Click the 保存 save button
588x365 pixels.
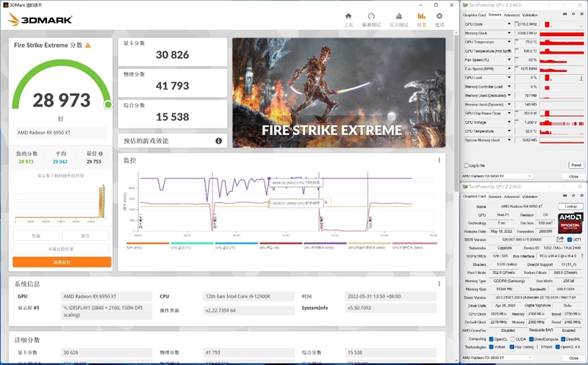pyautogui.click(x=85, y=236)
